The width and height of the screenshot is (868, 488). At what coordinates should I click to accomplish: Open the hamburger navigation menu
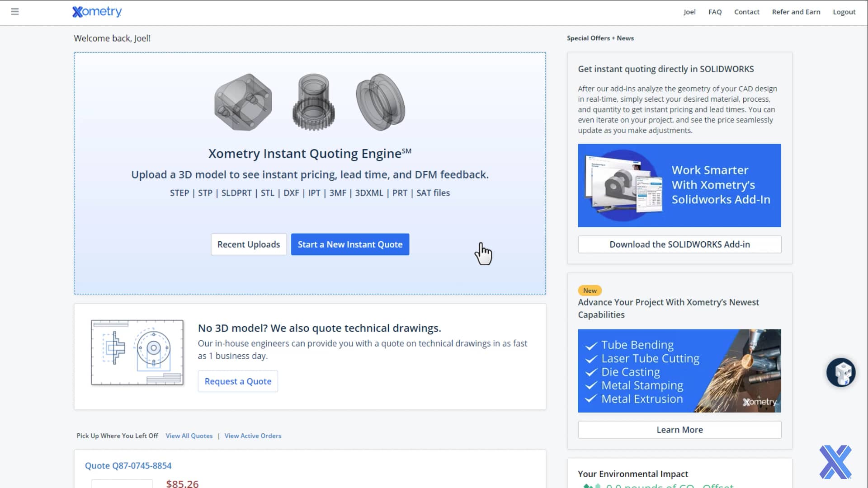tap(14, 11)
